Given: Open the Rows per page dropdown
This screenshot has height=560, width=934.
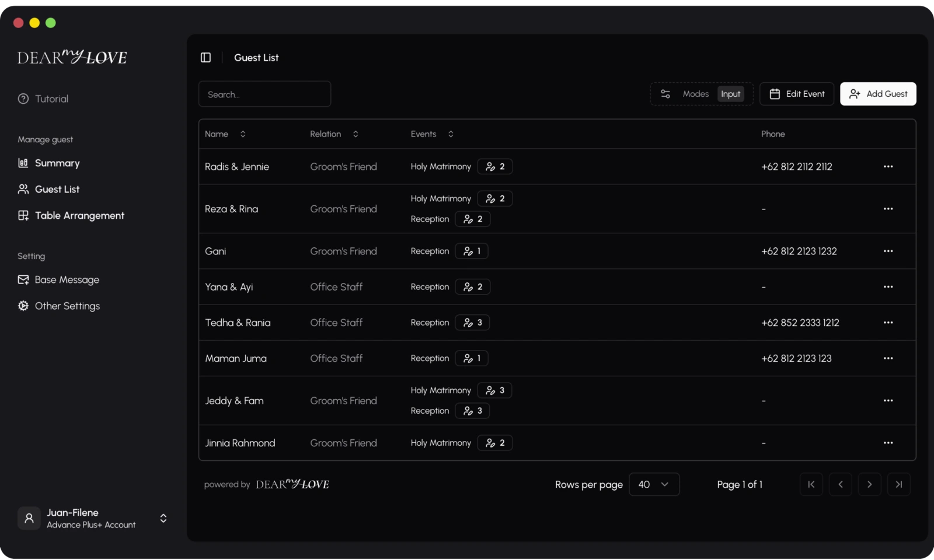Looking at the screenshot, I should 654,484.
